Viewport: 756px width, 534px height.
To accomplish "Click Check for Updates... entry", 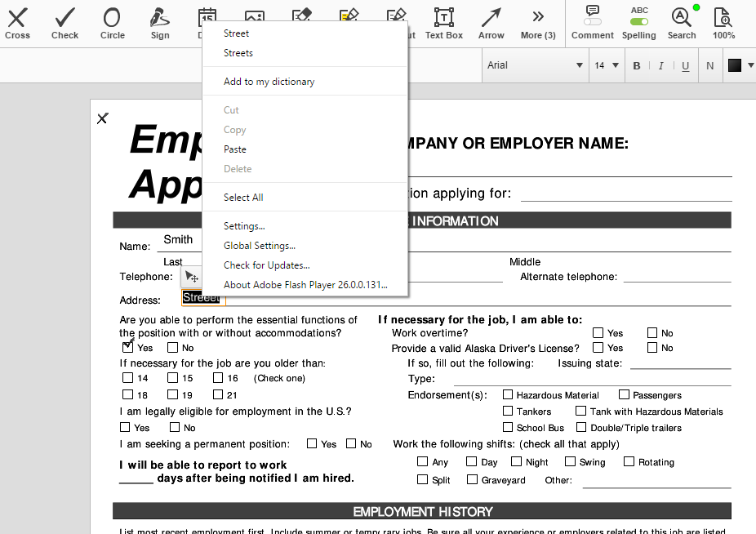I will click(305, 265).
